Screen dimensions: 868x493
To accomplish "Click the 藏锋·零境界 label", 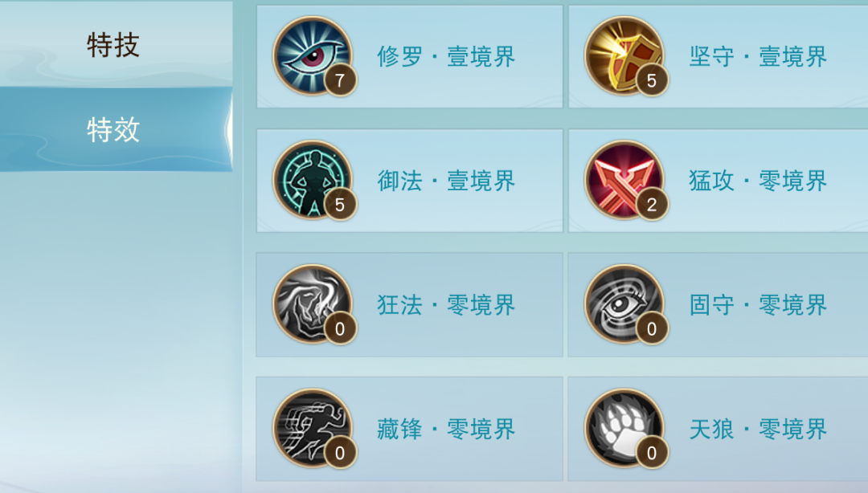I will [446, 430].
